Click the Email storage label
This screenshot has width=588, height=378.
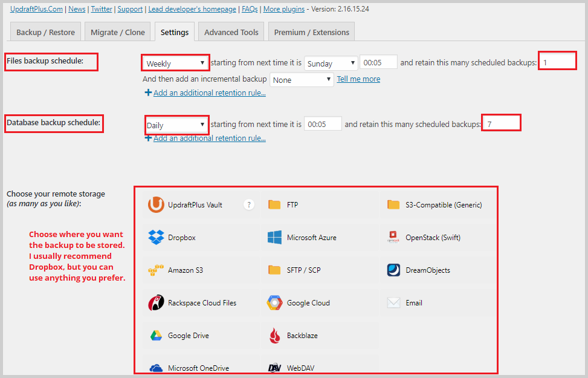(x=414, y=303)
